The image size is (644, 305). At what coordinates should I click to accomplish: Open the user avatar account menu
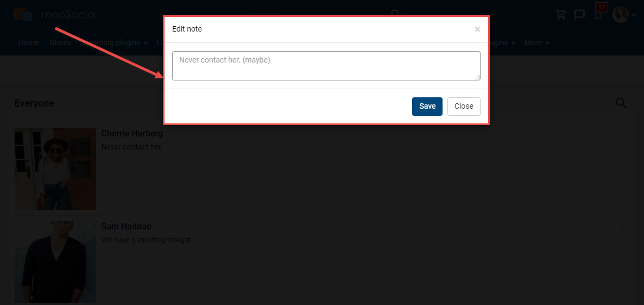coord(624,15)
